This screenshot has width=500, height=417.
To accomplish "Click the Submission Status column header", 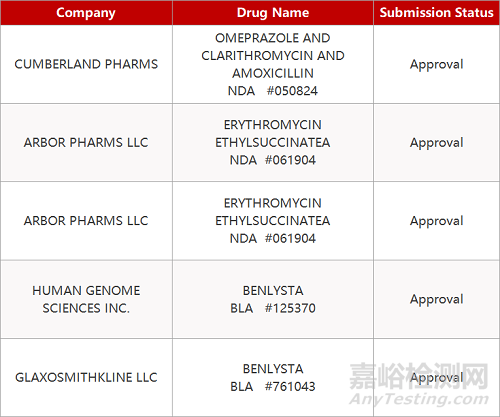I will (436, 13).
